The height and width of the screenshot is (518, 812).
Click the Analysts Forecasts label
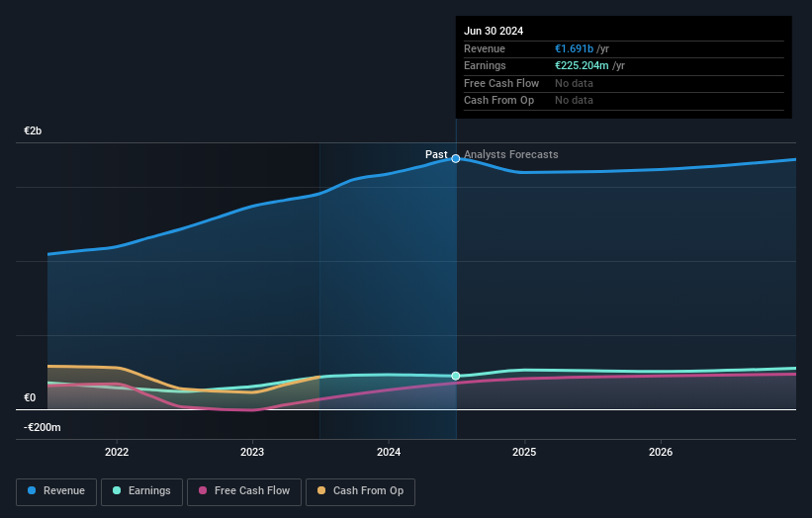tap(511, 155)
